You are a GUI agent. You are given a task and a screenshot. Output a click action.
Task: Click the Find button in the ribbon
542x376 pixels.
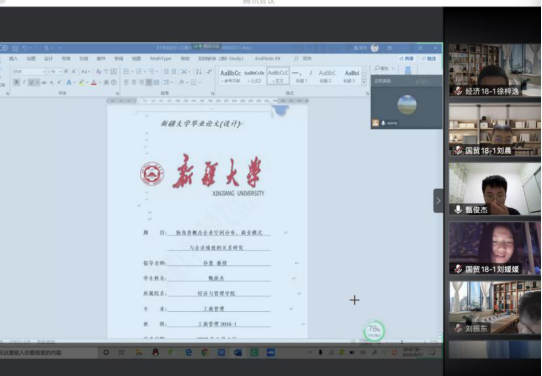click(384, 68)
